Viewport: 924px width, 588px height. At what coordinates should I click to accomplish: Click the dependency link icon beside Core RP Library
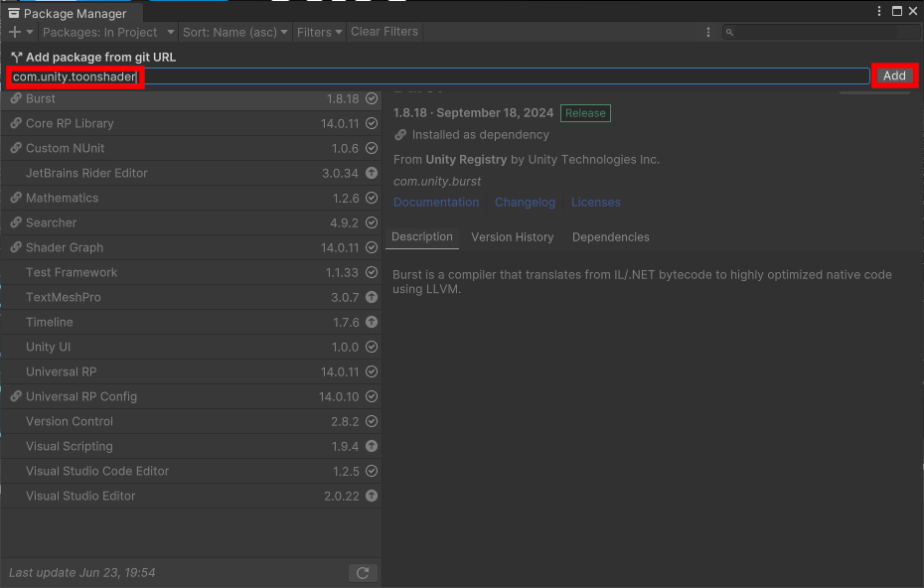[16, 123]
